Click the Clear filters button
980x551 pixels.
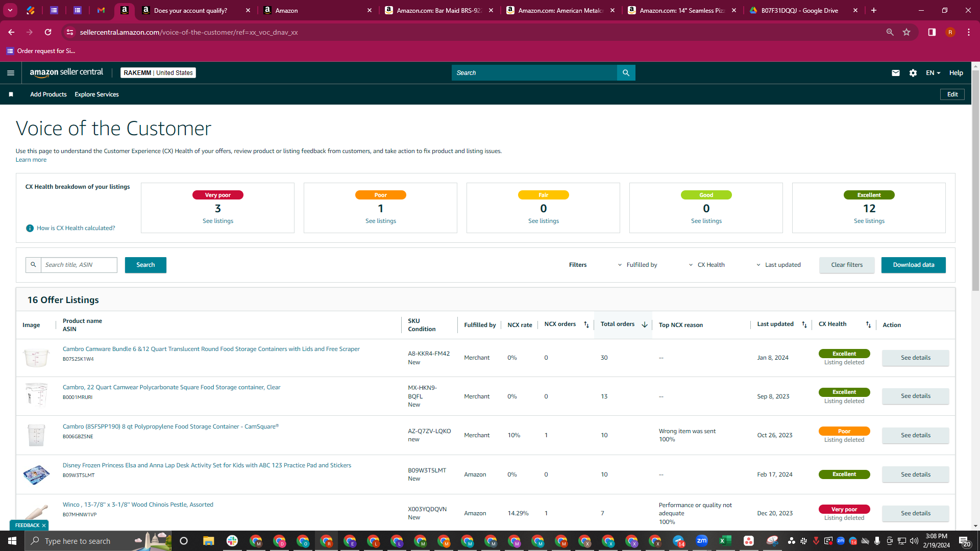(x=847, y=265)
